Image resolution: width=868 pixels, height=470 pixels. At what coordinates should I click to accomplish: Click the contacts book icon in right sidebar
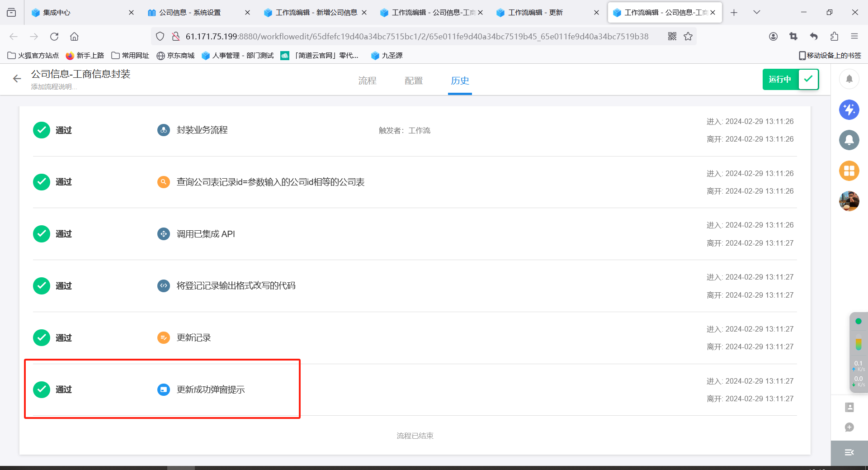(x=849, y=407)
